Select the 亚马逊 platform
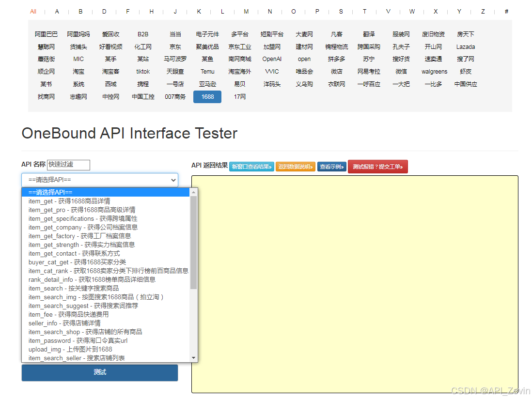Viewport: 532px width, 399px height. click(207, 84)
